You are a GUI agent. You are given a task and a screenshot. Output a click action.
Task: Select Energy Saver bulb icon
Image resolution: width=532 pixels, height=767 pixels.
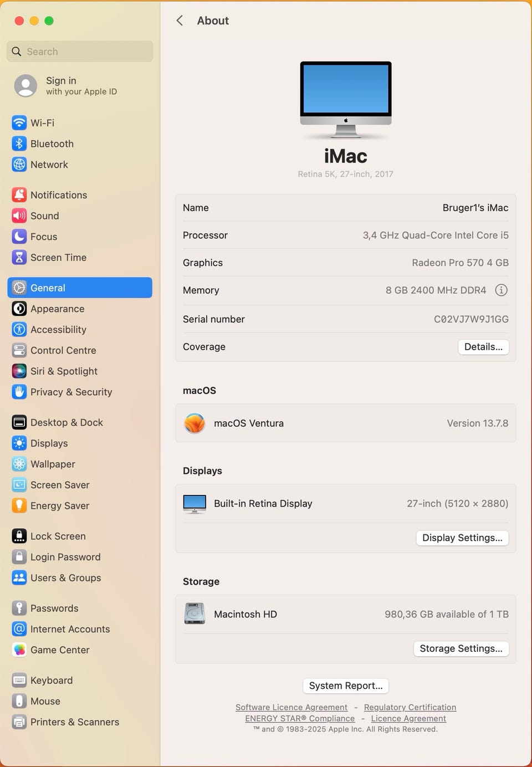point(19,505)
